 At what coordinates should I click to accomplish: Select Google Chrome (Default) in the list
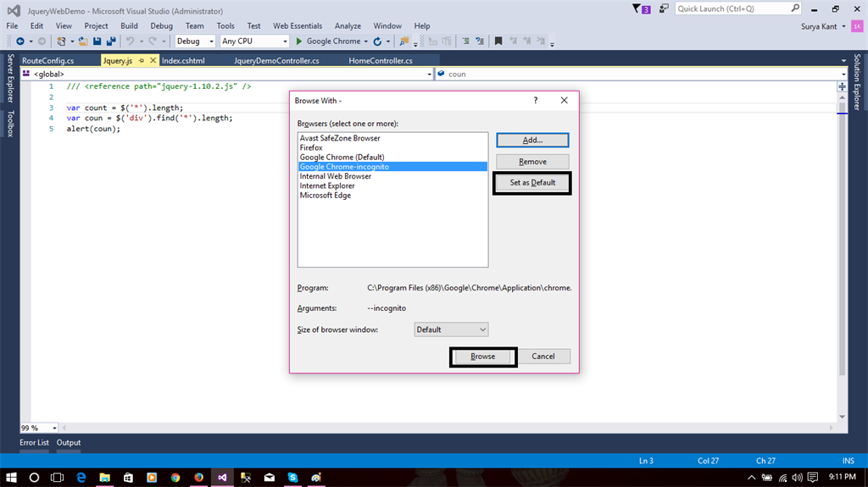[342, 158]
